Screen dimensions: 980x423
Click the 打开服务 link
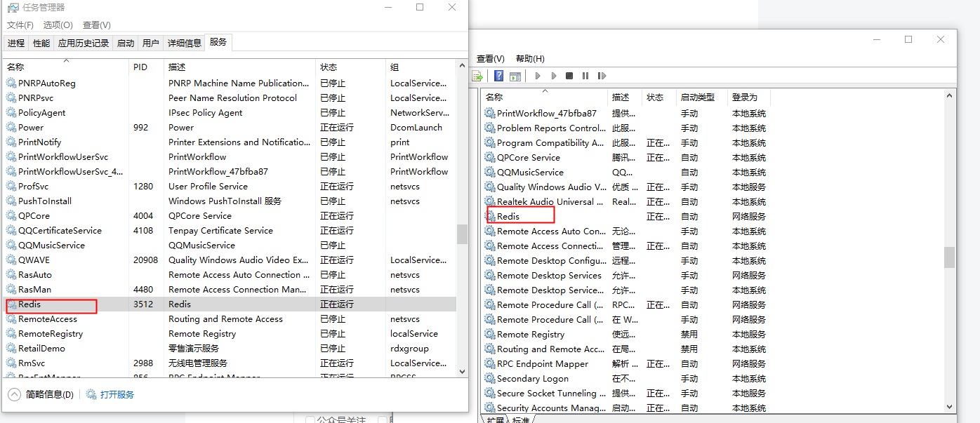(117, 394)
